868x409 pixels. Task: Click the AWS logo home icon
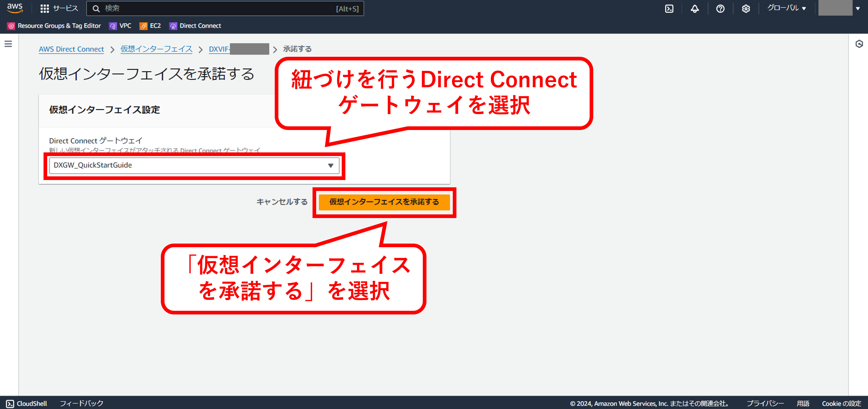click(15, 8)
